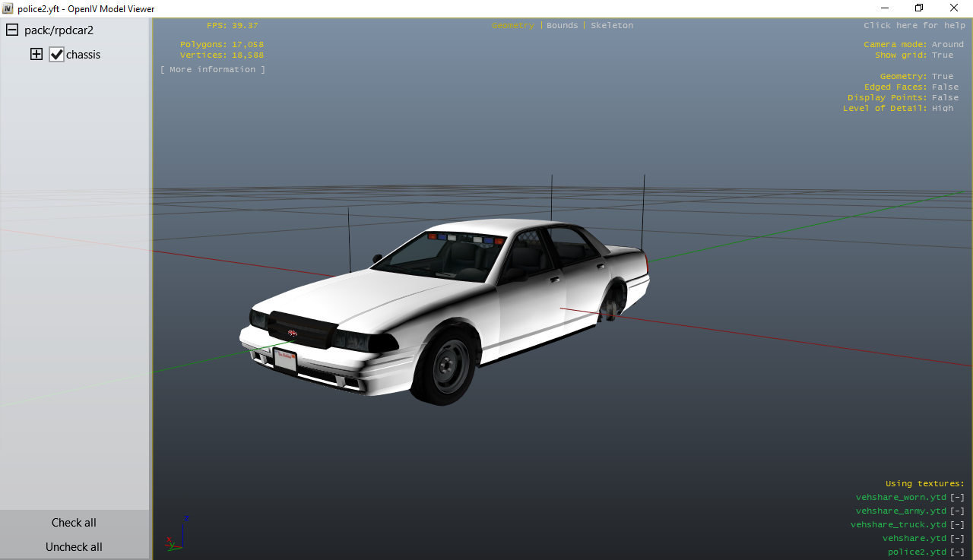This screenshot has width=973, height=560.
Task: Maximize the Model Viewer window
Action: (918, 8)
